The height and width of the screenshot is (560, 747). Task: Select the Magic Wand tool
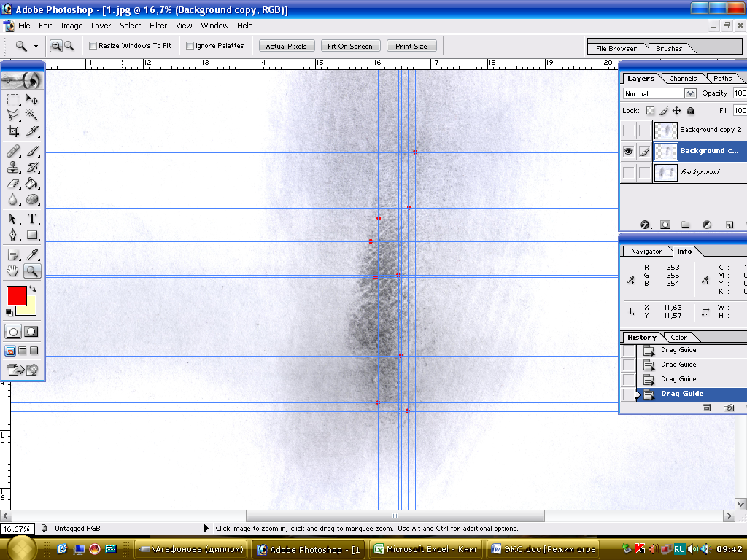[x=32, y=114]
